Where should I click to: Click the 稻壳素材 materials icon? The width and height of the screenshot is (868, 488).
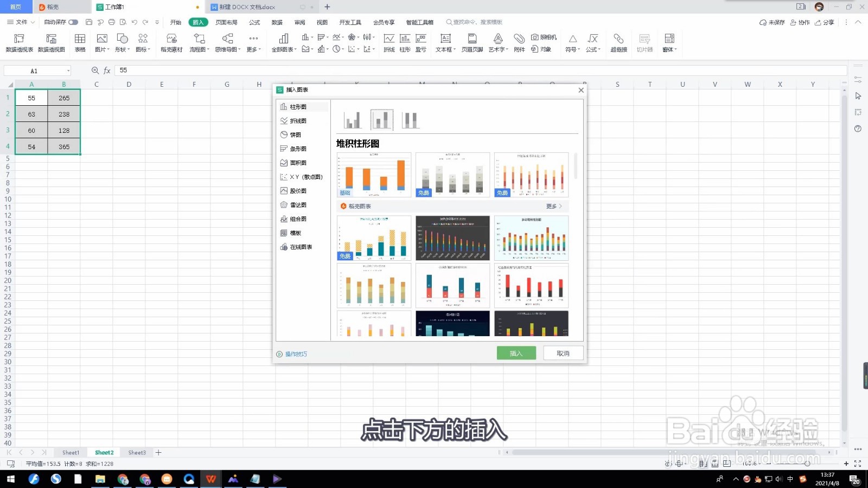[171, 42]
